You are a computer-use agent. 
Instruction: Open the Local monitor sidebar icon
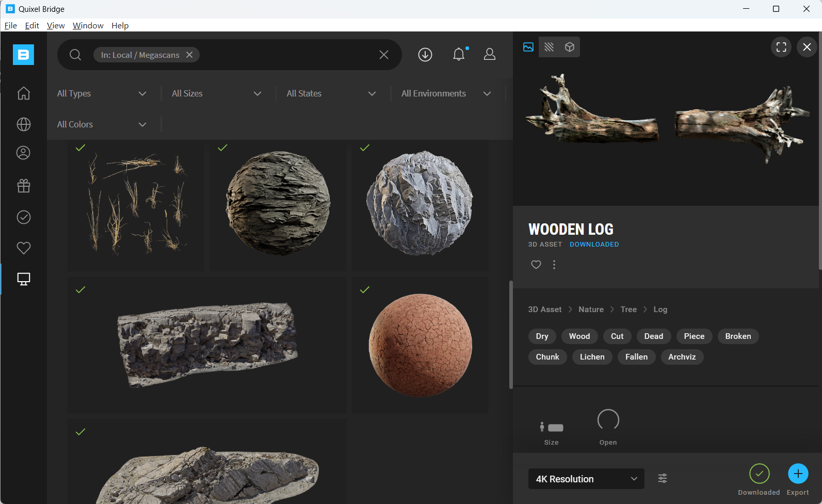click(24, 279)
